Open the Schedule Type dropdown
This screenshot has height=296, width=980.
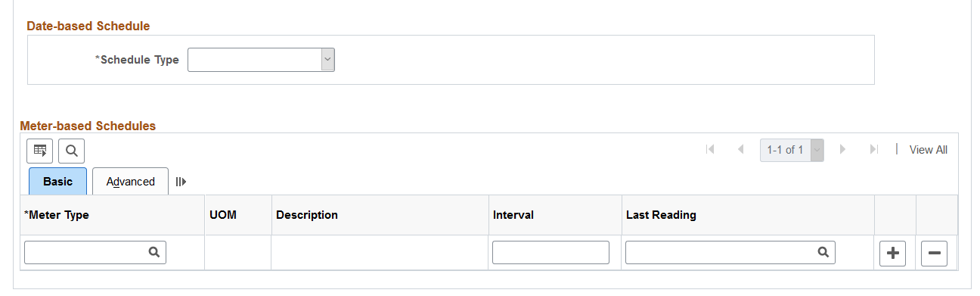pos(261,60)
